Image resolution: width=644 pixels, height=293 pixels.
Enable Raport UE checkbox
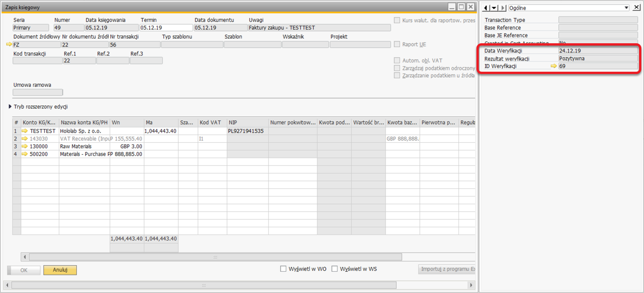pyautogui.click(x=397, y=44)
